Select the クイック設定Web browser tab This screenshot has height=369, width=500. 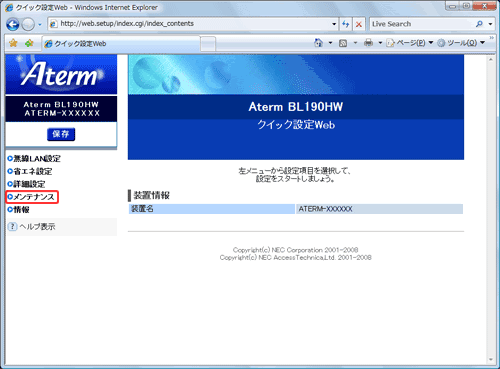point(122,44)
